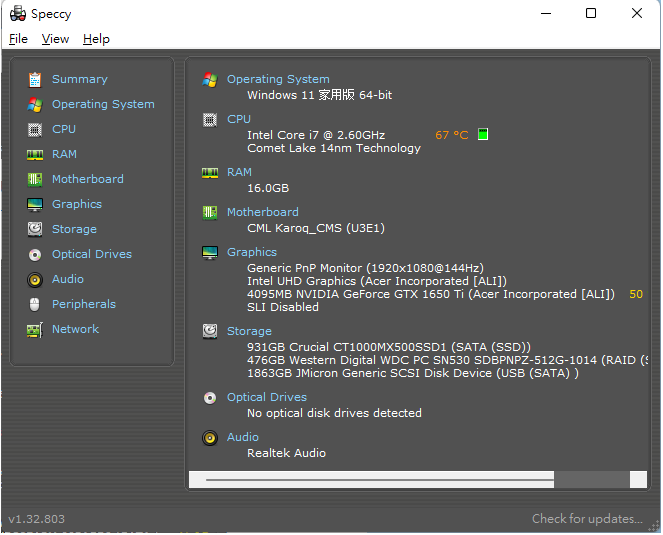Click the Operating System heading link in summary

coord(278,79)
